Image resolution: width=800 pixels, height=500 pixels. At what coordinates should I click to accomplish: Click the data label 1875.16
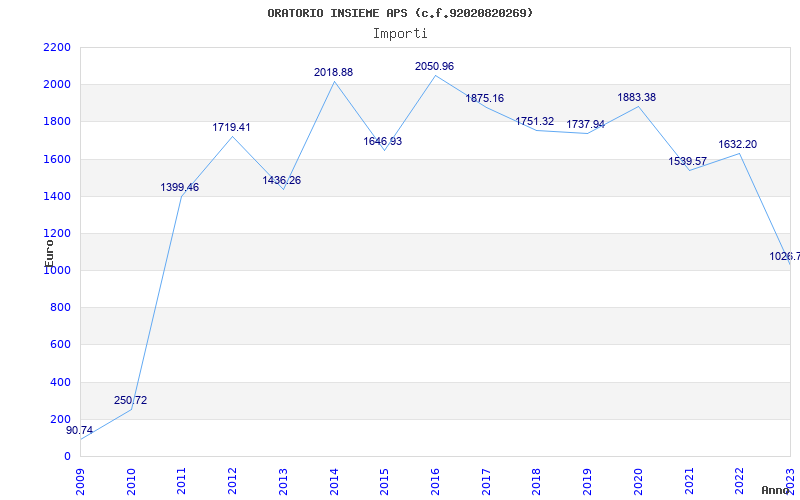(484, 98)
